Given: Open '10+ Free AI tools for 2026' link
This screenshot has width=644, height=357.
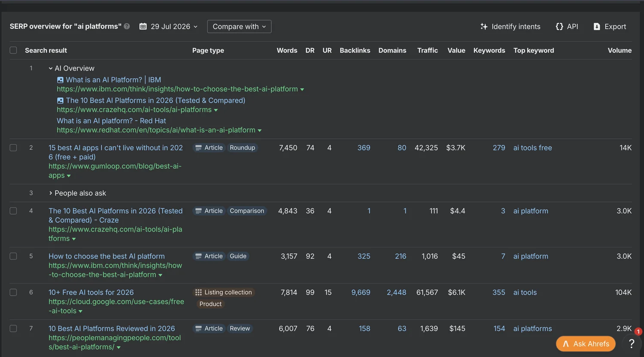Looking at the screenshot, I should pos(91,293).
